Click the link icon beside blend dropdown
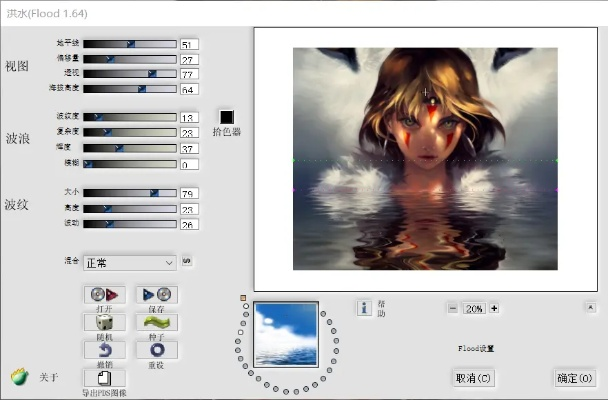 (186, 262)
